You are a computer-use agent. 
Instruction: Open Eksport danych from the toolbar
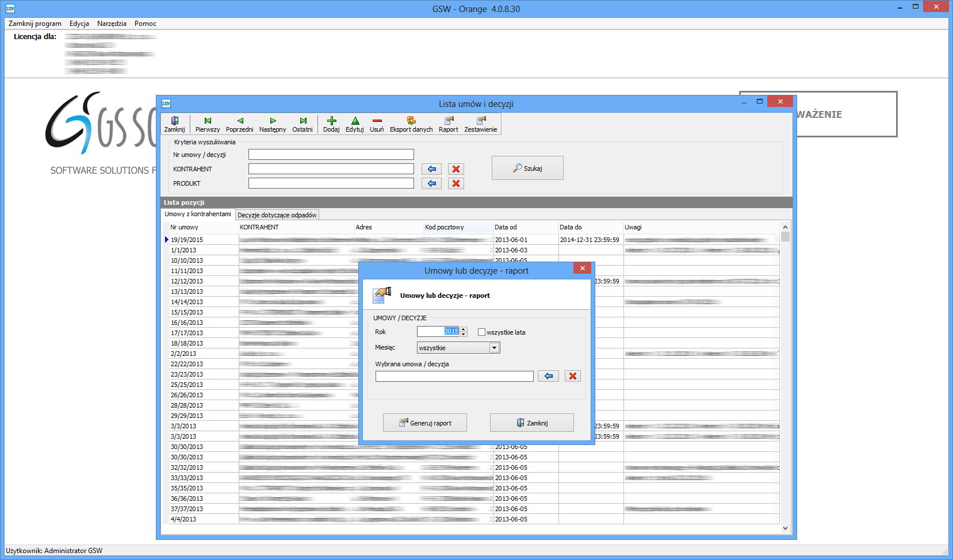coord(411,124)
